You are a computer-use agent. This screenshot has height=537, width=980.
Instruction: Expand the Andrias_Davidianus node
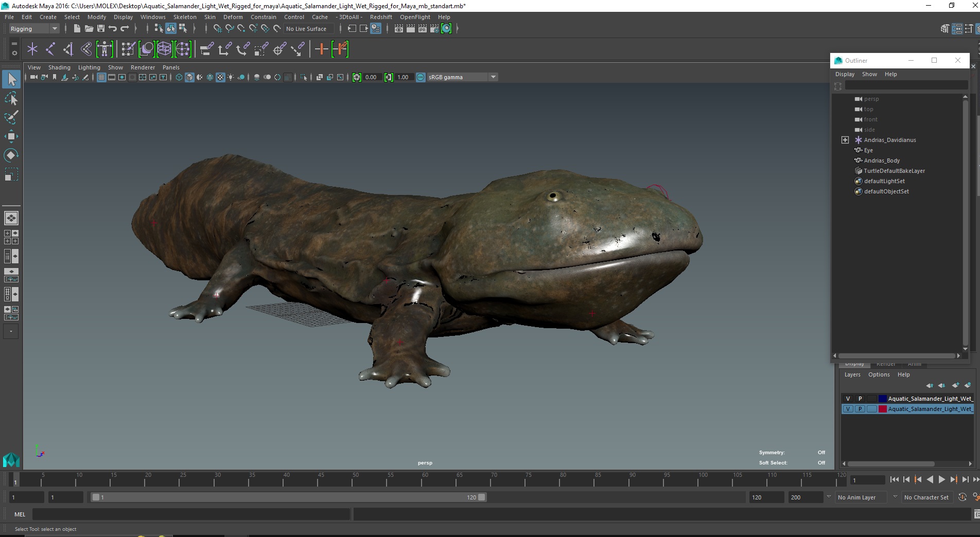845,140
